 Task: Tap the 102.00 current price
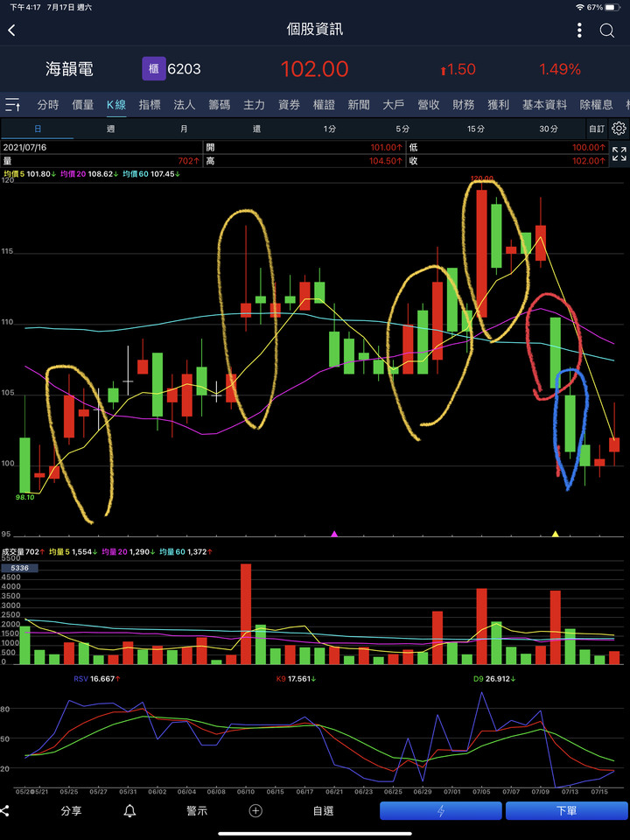(314, 69)
